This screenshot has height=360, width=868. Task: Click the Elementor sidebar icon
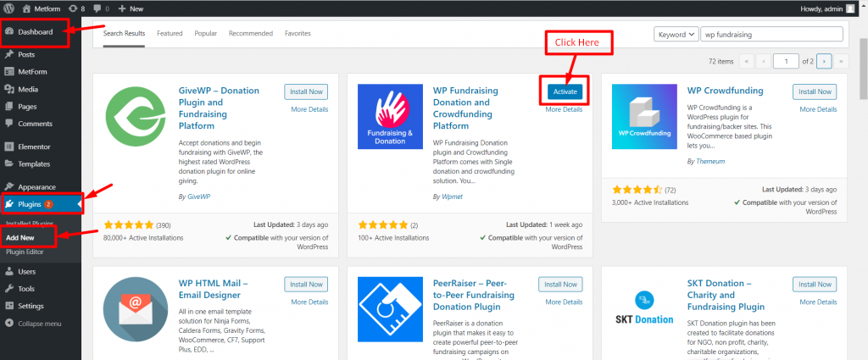point(8,147)
